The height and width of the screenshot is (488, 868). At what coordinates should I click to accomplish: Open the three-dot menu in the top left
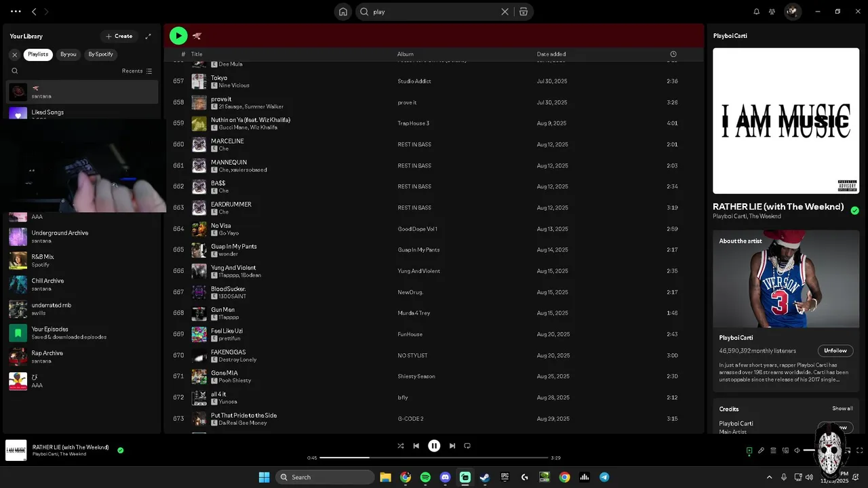[x=16, y=12]
